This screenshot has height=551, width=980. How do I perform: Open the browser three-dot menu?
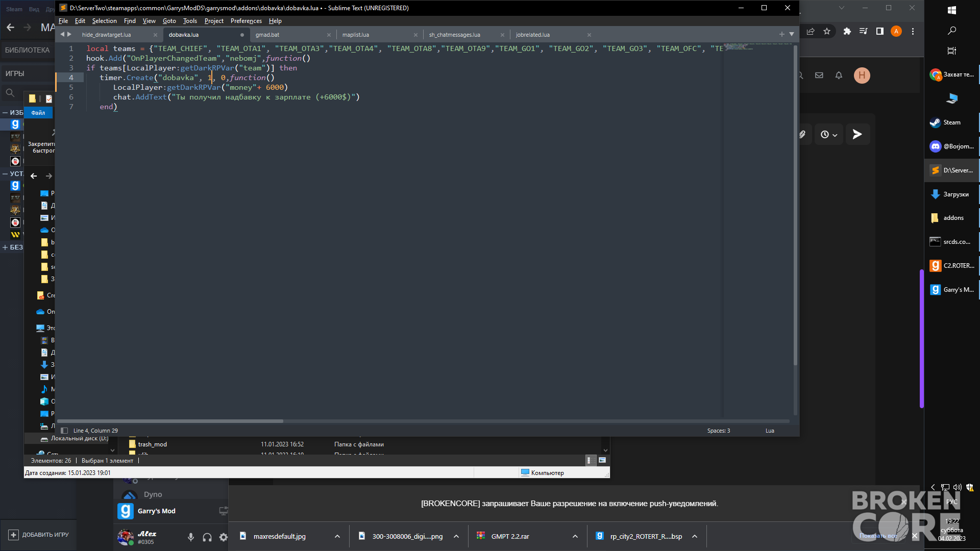click(913, 31)
